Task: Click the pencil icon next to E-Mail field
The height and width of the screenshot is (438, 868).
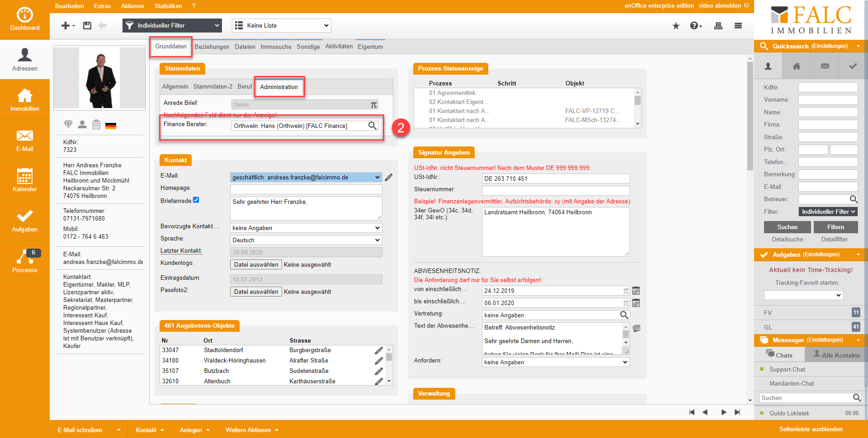Action: point(389,178)
